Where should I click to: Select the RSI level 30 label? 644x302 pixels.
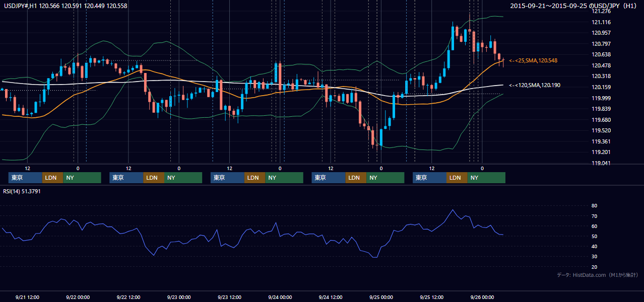coord(595,257)
